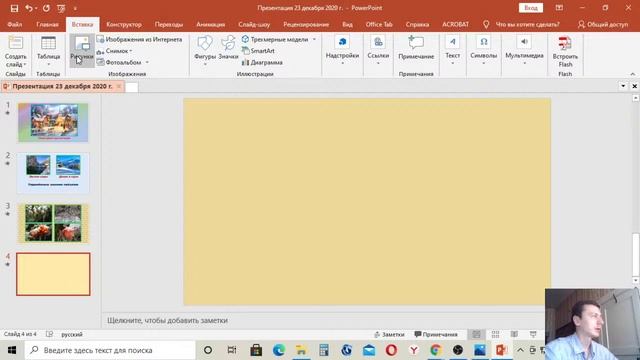This screenshot has width=640, height=360.
Task: Switch to the Рецензирование tab
Action: 306,24
